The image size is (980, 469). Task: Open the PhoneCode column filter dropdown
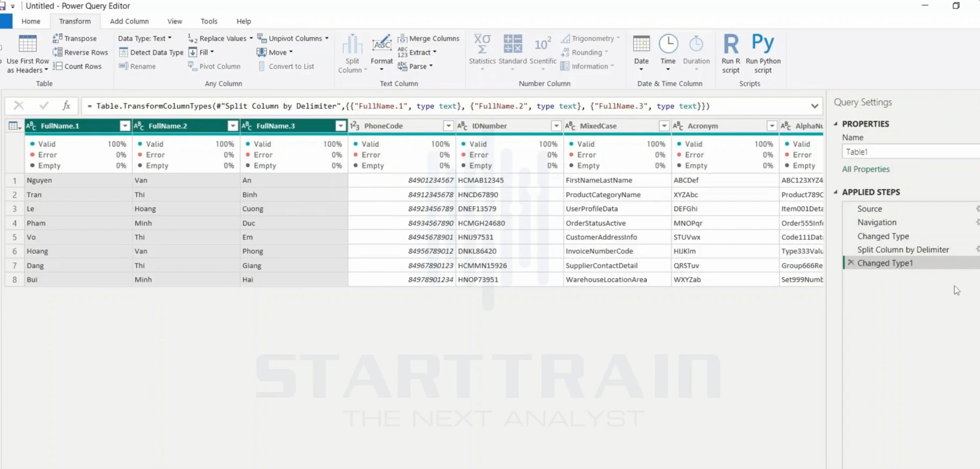(448, 126)
